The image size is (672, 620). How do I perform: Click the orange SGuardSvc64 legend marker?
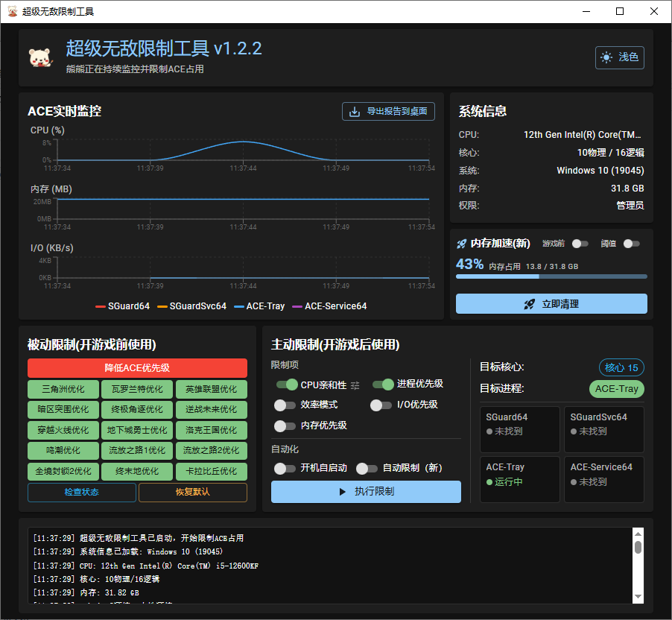pos(162,306)
